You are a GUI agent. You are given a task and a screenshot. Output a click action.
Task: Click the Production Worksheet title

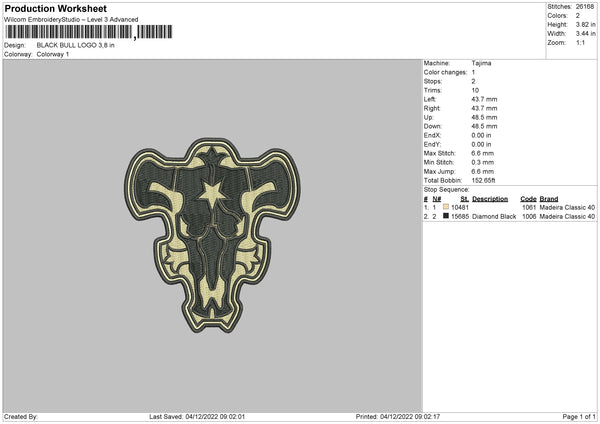[x=55, y=8]
